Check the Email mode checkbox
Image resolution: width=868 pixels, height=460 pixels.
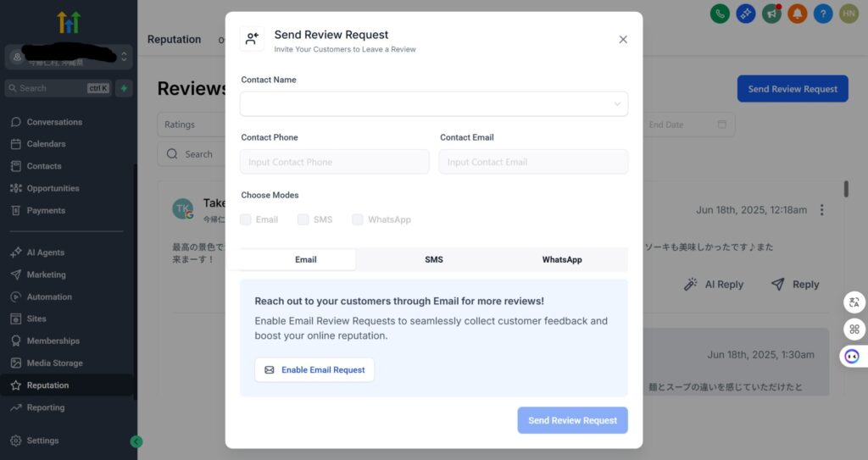(x=246, y=219)
